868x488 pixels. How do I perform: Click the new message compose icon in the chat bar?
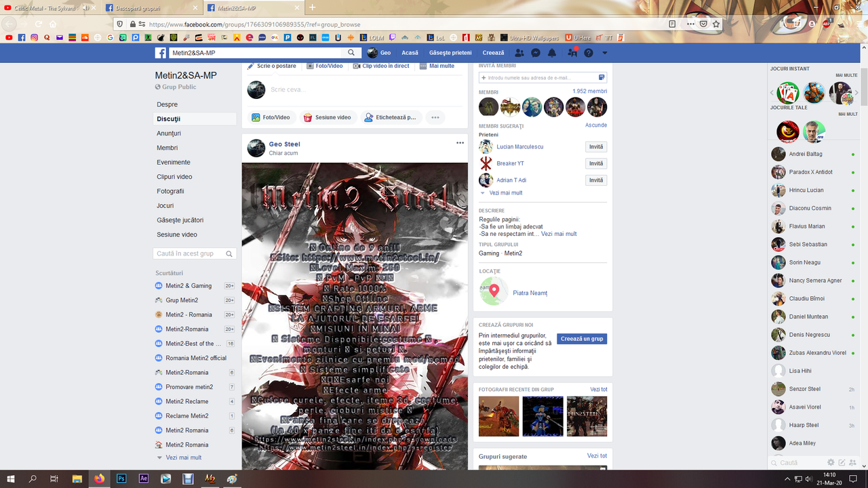point(842,462)
